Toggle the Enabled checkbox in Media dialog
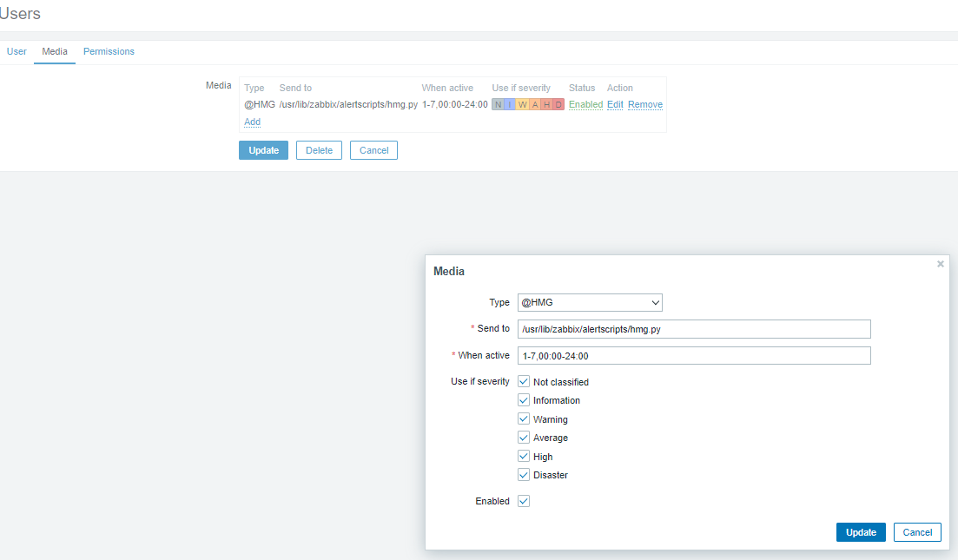 coord(524,501)
